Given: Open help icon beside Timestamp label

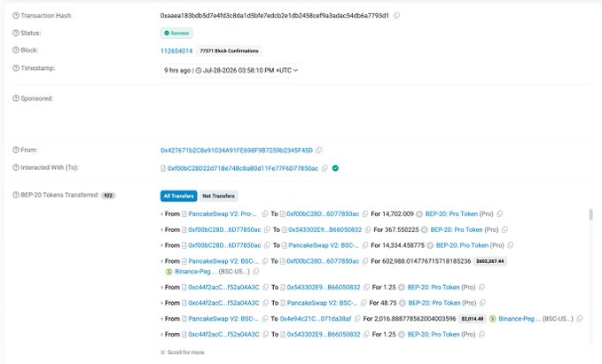Looking at the screenshot, I should (x=16, y=68).
